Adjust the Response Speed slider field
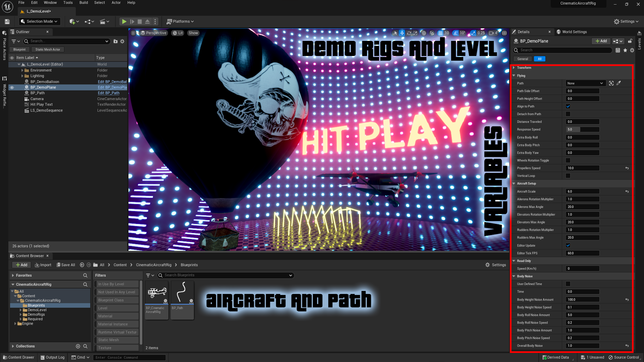 click(582, 129)
